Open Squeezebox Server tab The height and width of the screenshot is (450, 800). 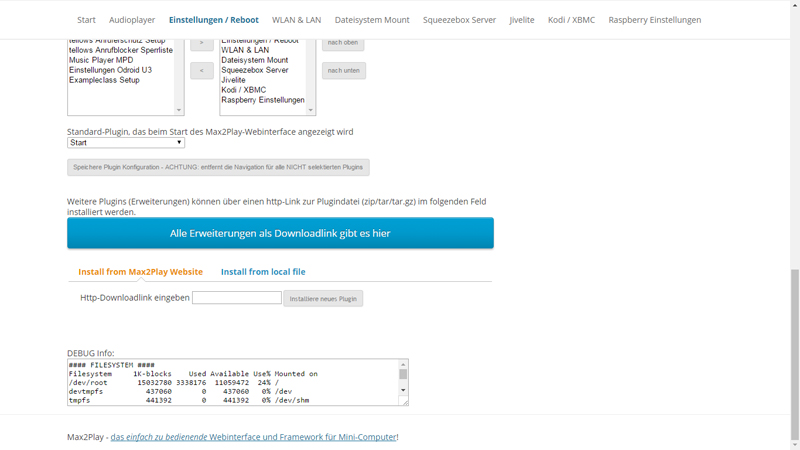point(459,20)
